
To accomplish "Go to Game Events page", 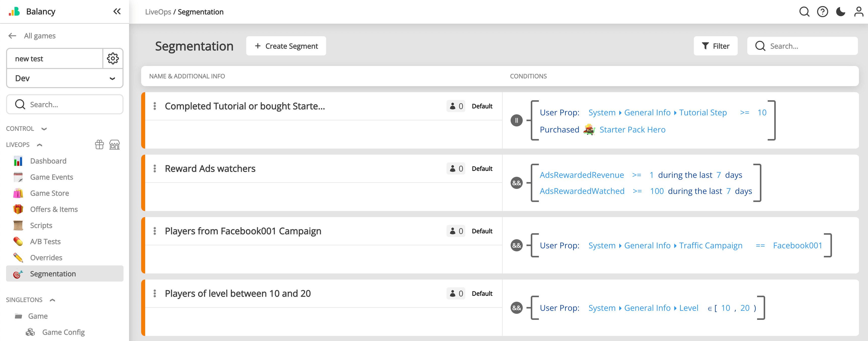I will pyautogui.click(x=51, y=177).
